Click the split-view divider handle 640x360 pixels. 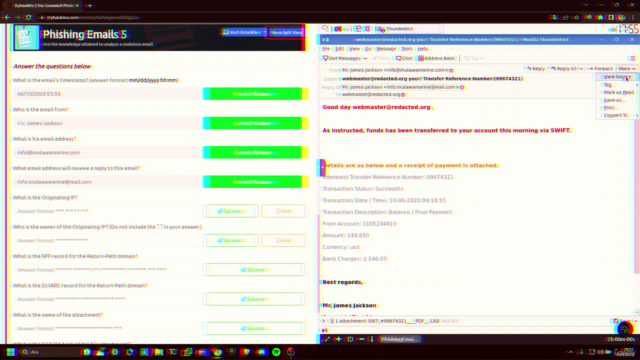coord(322,167)
